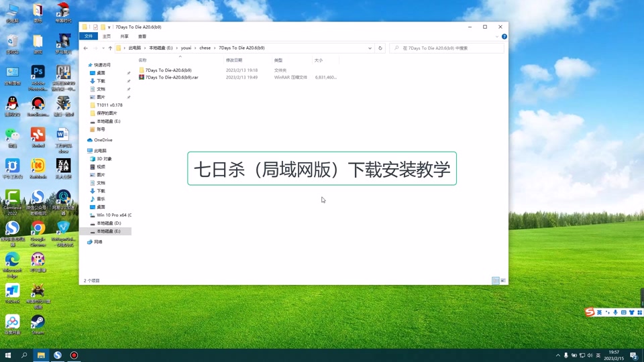644x362 pixels.
Task: Click the Sogou input bar microphone icon
Action: [x=615, y=312]
